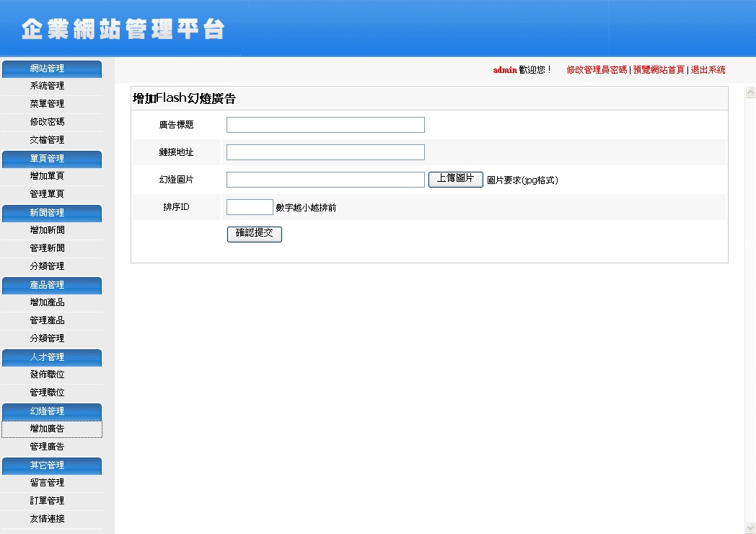756x534 pixels.
Task: Open 發佈職位 in the sidebar
Action: click(x=47, y=375)
